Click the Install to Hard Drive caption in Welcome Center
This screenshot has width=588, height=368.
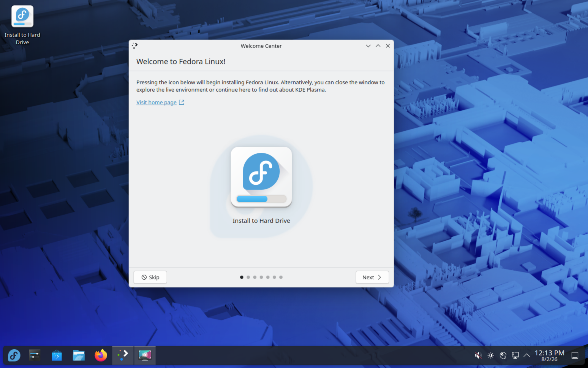pos(261,221)
